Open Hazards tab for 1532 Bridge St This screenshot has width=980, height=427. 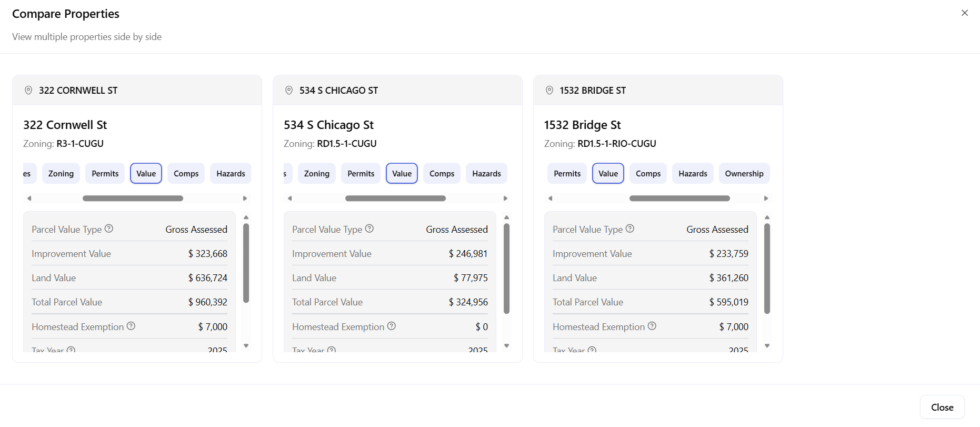coord(693,173)
